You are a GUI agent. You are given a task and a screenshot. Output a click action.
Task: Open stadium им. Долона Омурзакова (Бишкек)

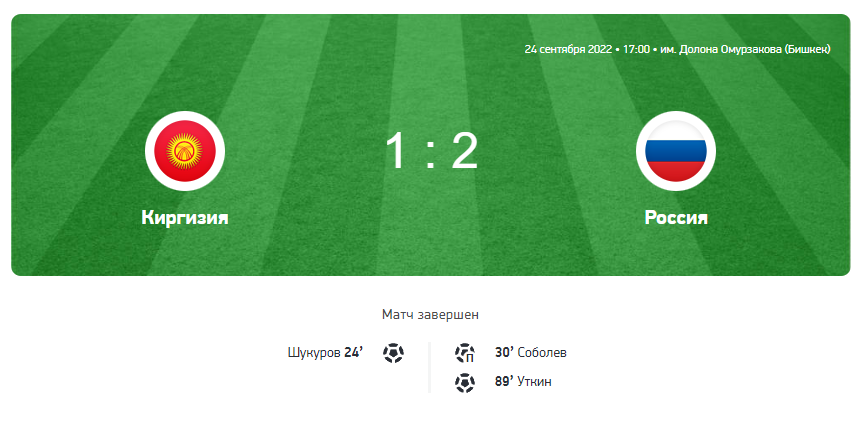pos(745,49)
